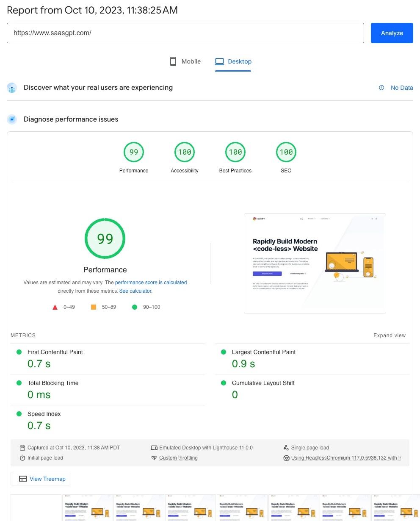Viewport: 420px width, 521px height.
Task: Click the laptop icon beside Desktop
Action: pyautogui.click(x=220, y=61)
